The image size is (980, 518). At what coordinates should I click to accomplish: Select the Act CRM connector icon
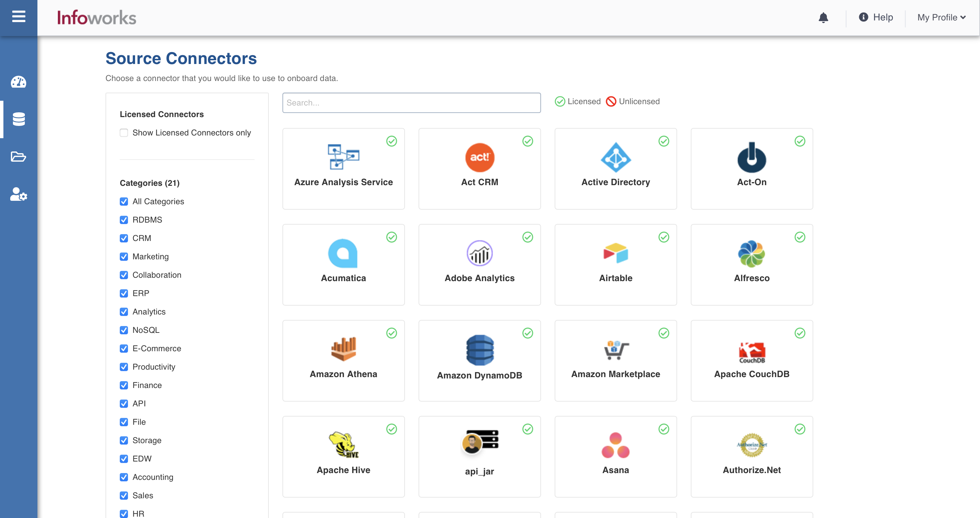479,157
